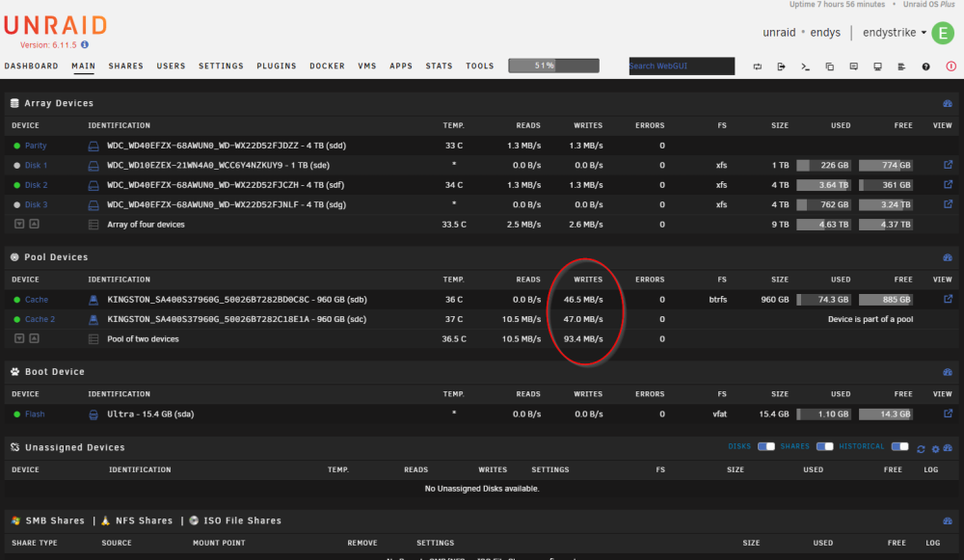Click the 51% progress bar
The height and width of the screenshot is (560, 964).
(x=554, y=66)
